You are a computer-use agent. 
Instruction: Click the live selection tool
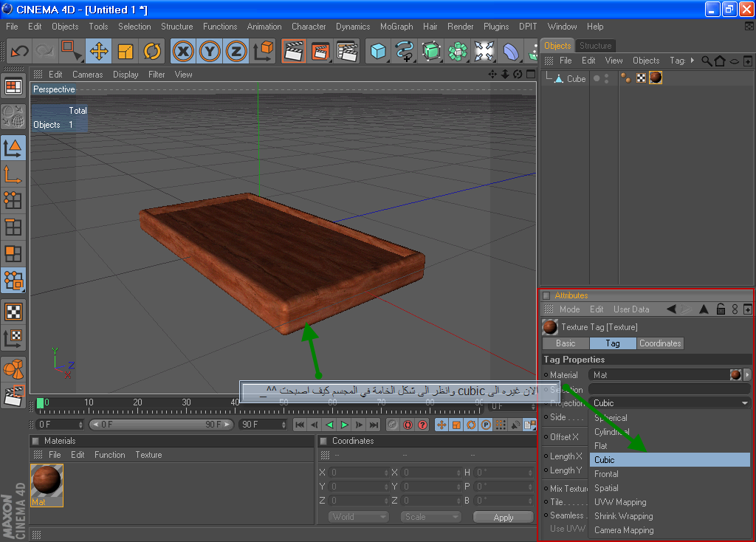[72, 51]
